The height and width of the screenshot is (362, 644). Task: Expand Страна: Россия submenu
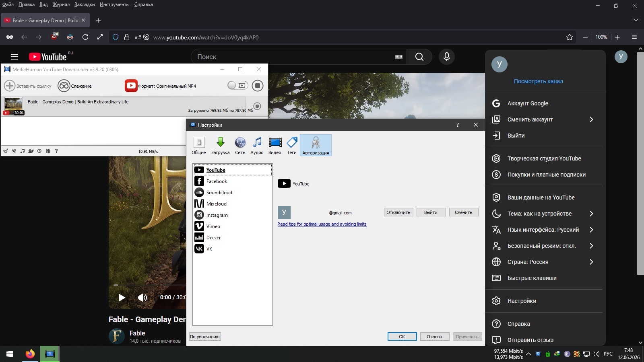(591, 262)
